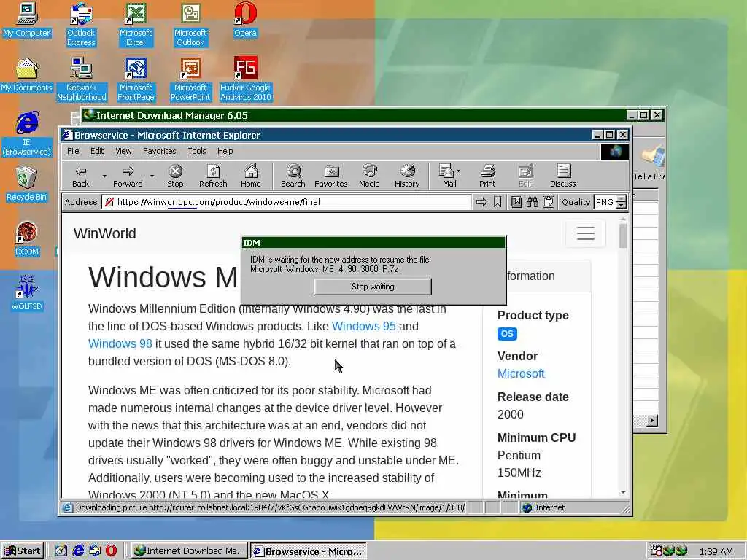Print the page with the Print icon
This screenshot has height=560, width=747.
point(487,176)
